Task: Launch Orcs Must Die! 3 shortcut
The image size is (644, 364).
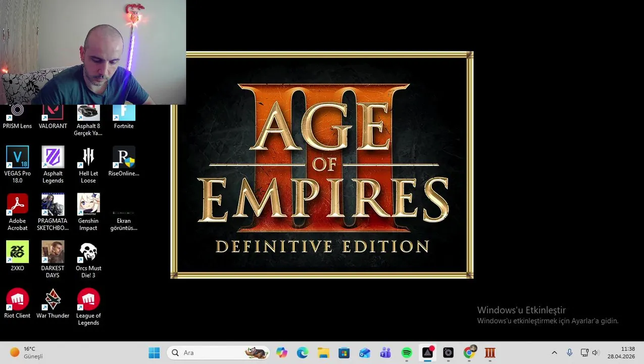Action: click(88, 259)
